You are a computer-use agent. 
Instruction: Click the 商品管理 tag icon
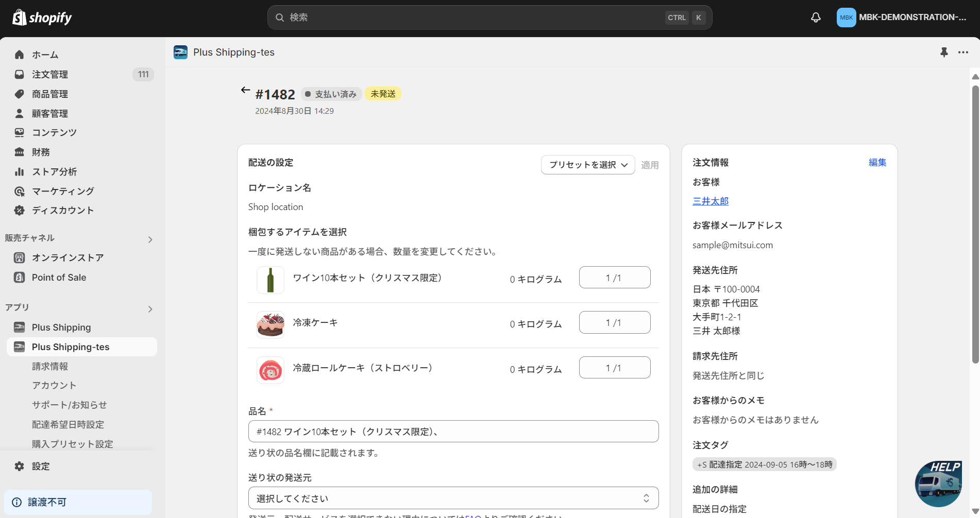tap(20, 94)
